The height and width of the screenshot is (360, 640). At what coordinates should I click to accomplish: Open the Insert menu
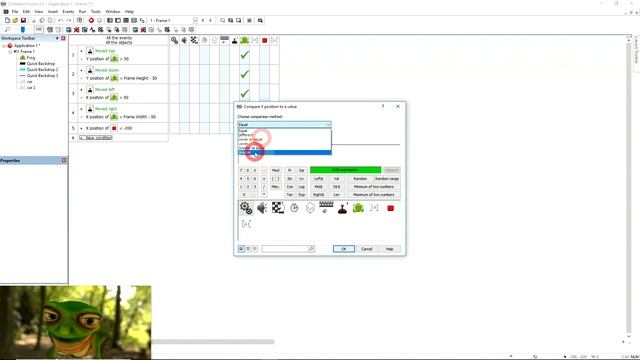(x=53, y=11)
